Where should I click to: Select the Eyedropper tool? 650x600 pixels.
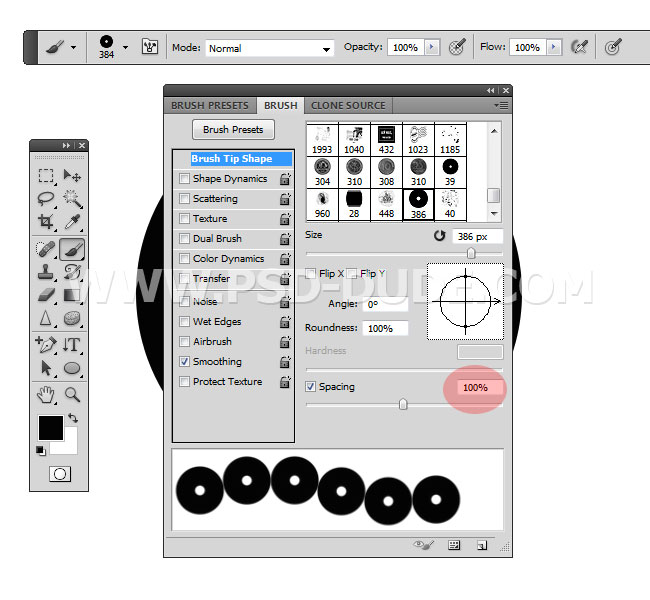click(x=72, y=222)
